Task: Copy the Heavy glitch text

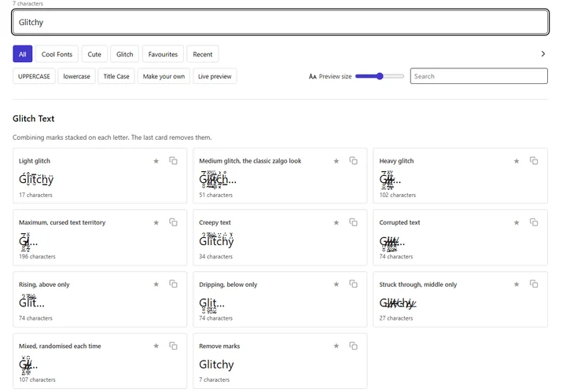Action: click(534, 161)
